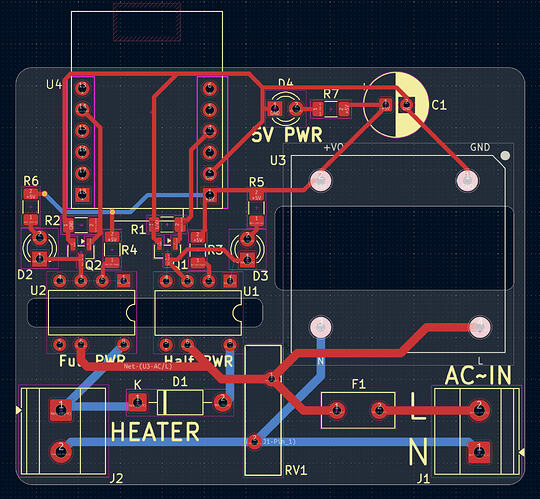The image size is (540, 499).
Task: Select resistor R7 near 5V PWR
Action: tap(331, 109)
